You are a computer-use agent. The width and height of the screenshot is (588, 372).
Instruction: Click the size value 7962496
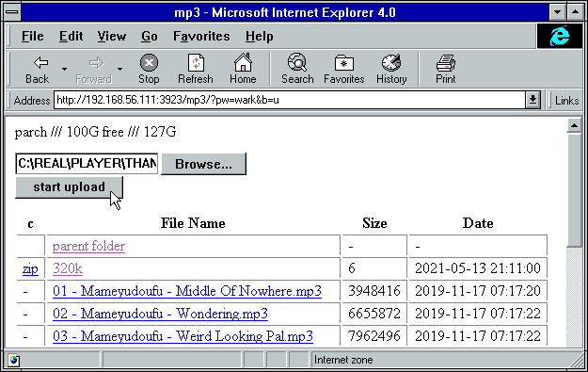pyautogui.click(x=374, y=336)
